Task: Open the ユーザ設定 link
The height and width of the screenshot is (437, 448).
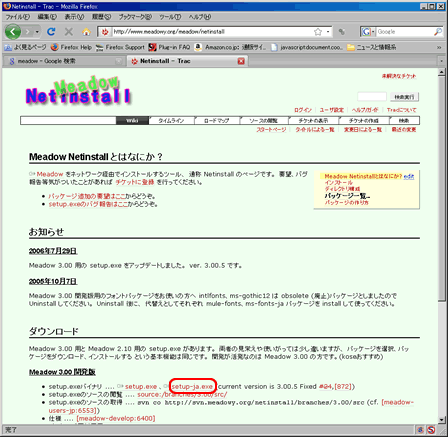Action: pyautogui.click(x=331, y=110)
